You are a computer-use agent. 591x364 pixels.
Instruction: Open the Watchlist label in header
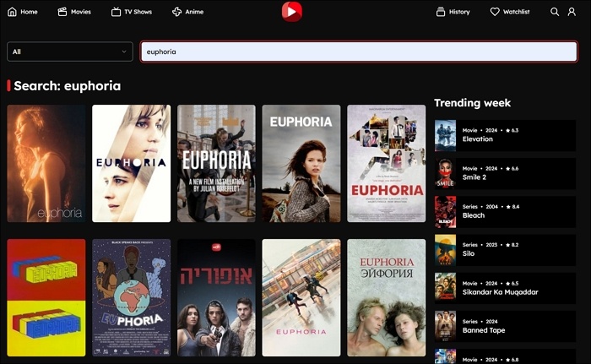pos(517,12)
